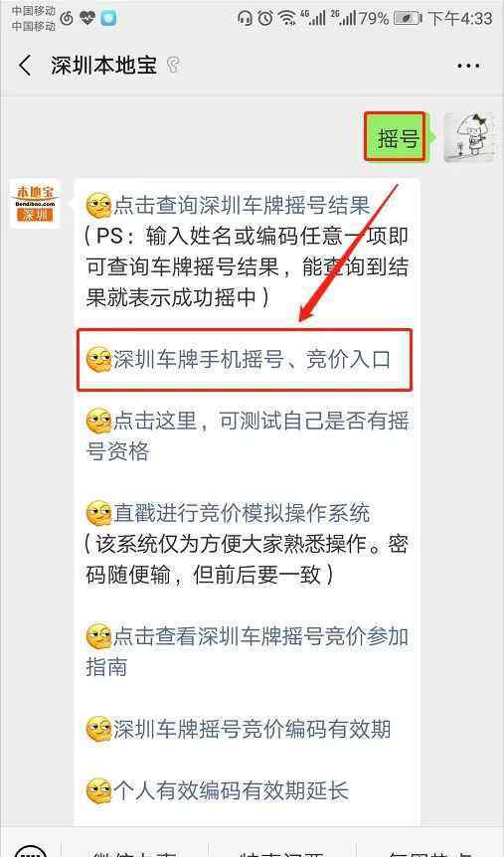Screen dimensions: 504x857
Task: Tap the alarm clock status icon
Action: [265, 19]
